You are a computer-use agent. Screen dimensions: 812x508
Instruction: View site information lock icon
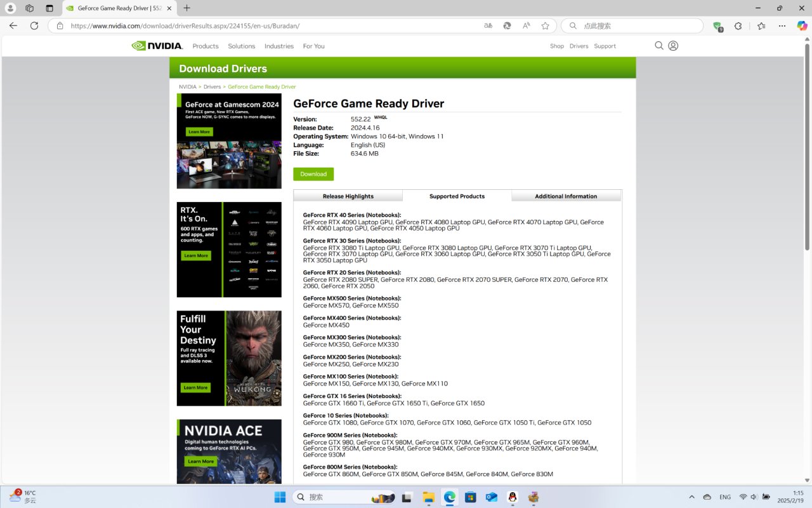tap(60, 26)
